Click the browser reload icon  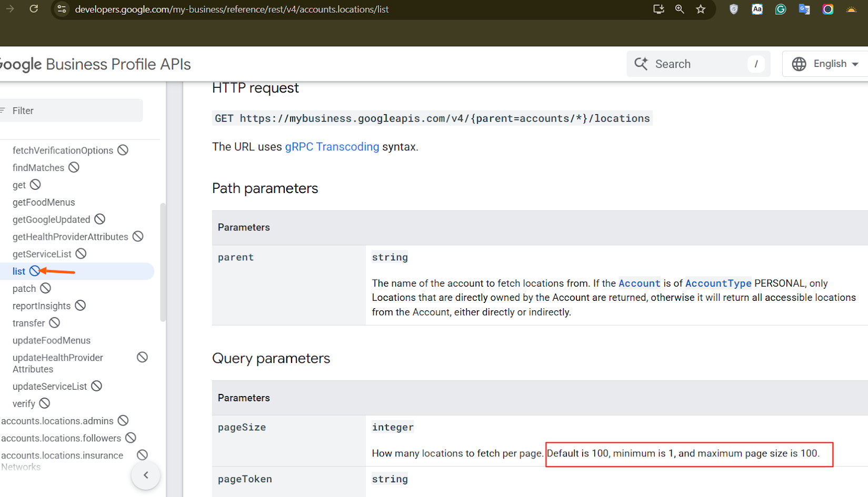click(34, 9)
